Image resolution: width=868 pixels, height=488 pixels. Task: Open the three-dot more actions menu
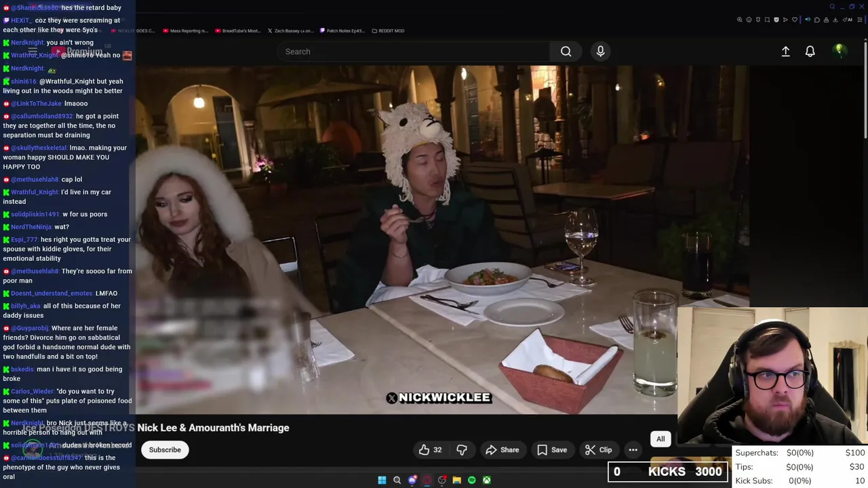(633, 449)
